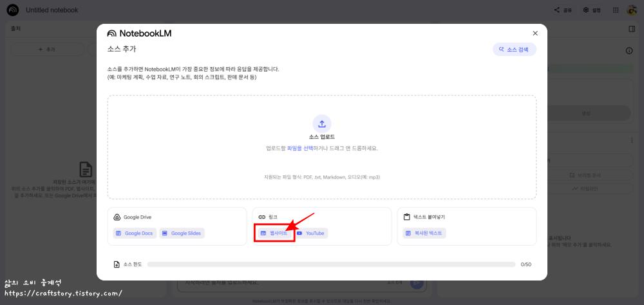Open the Google apps grid icon
This screenshot has width=644, height=305.
[x=616, y=10]
